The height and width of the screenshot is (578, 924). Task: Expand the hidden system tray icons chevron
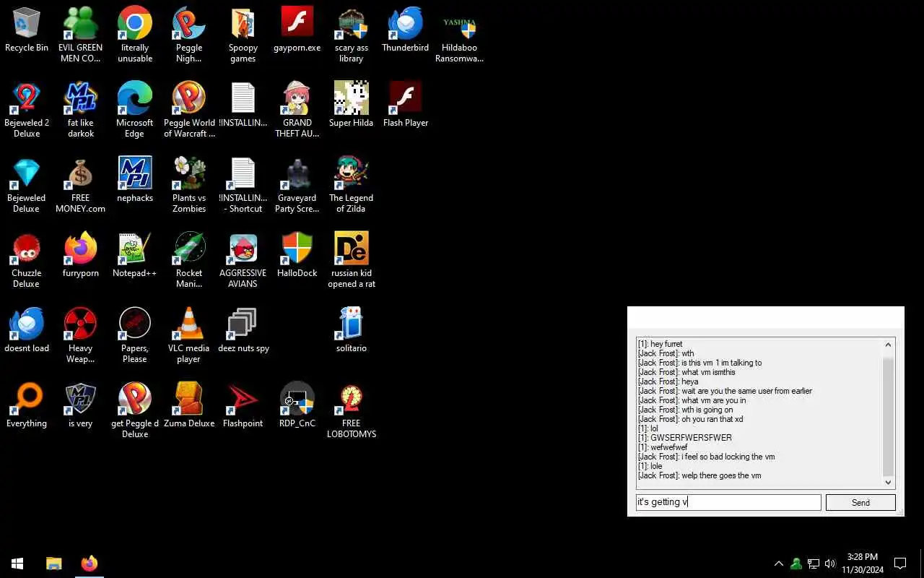tap(778, 564)
